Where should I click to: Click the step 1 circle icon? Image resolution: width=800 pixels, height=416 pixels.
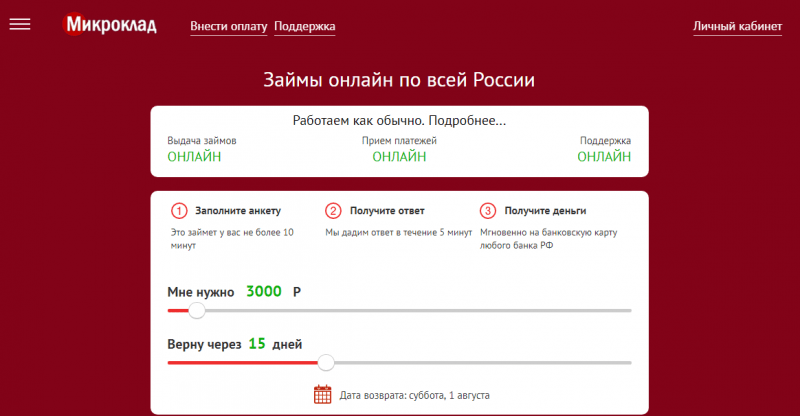[179, 211]
